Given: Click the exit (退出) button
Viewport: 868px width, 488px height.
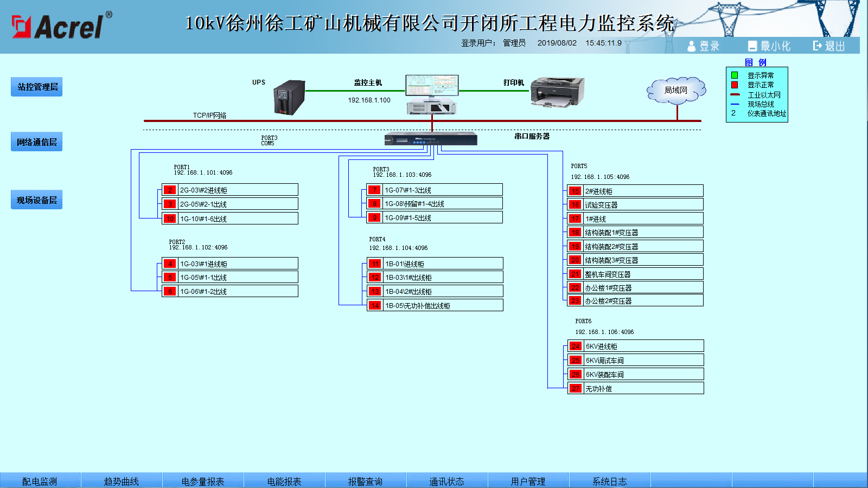Looking at the screenshot, I should 829,46.
